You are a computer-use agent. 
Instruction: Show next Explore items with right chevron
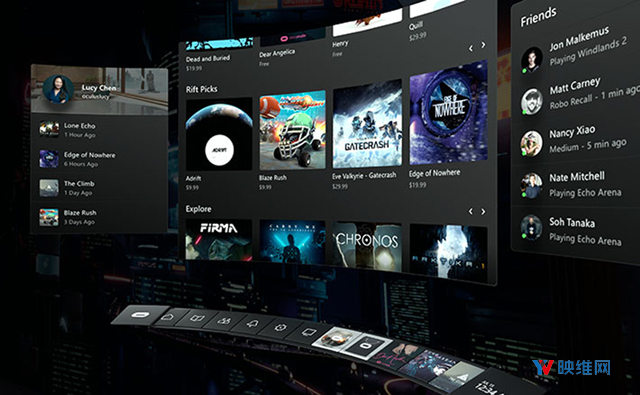tap(483, 211)
